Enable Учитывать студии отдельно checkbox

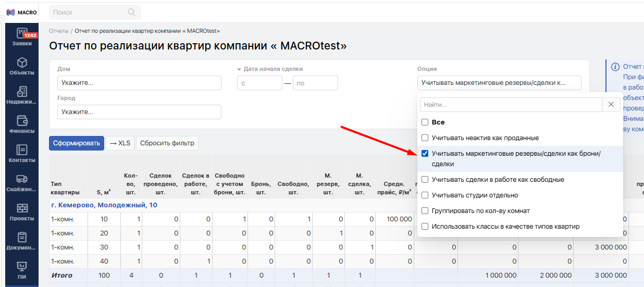click(425, 195)
